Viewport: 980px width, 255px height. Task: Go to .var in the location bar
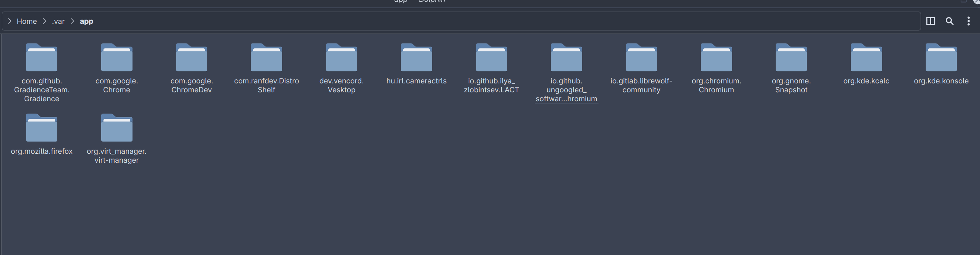pyautogui.click(x=58, y=21)
